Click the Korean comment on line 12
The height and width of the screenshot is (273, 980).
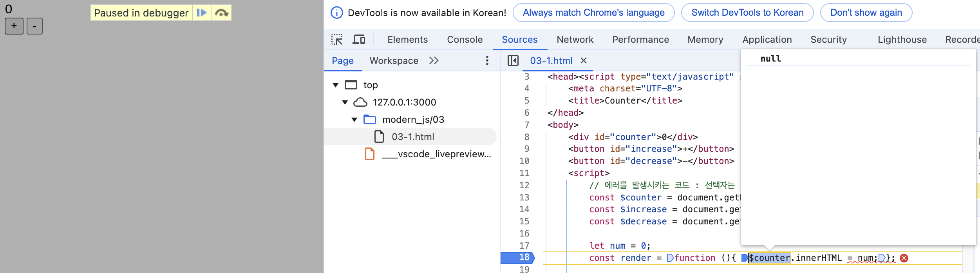[662, 185]
